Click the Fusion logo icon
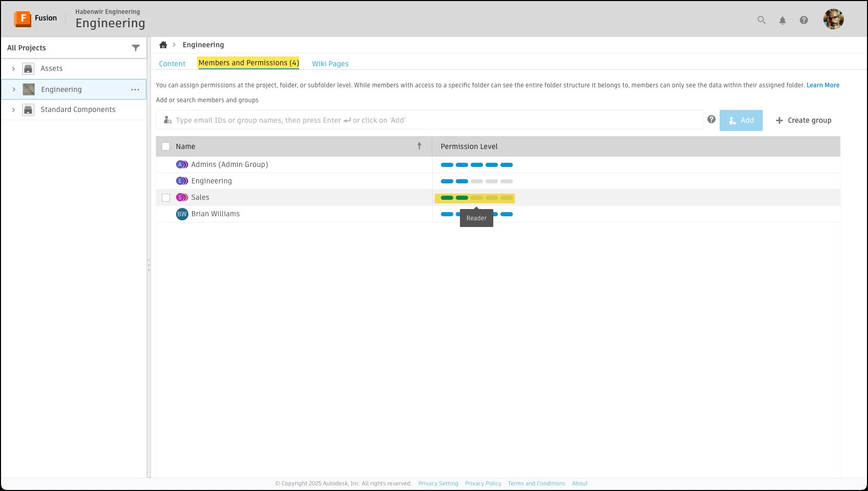Viewport: 868px width, 491px height. tap(23, 18)
